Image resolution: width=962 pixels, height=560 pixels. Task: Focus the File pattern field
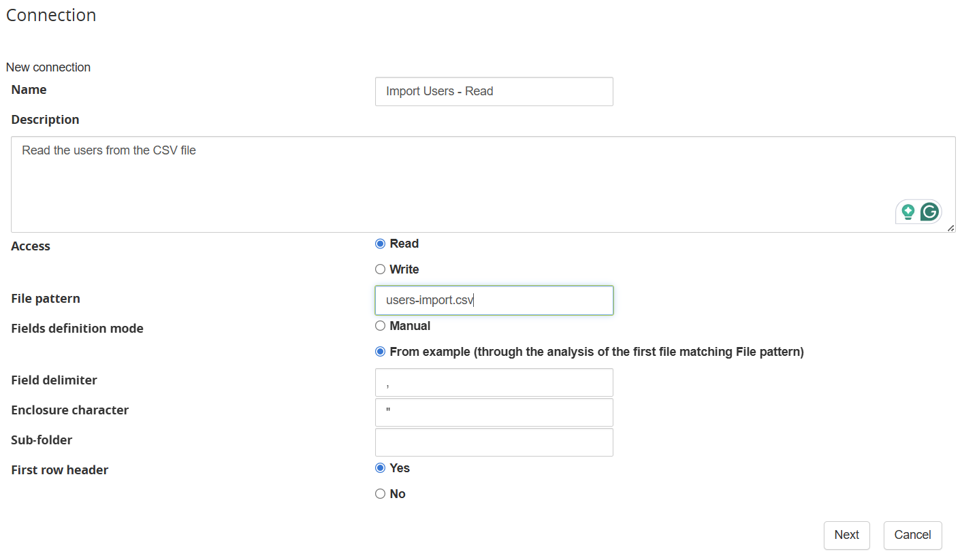click(x=494, y=300)
